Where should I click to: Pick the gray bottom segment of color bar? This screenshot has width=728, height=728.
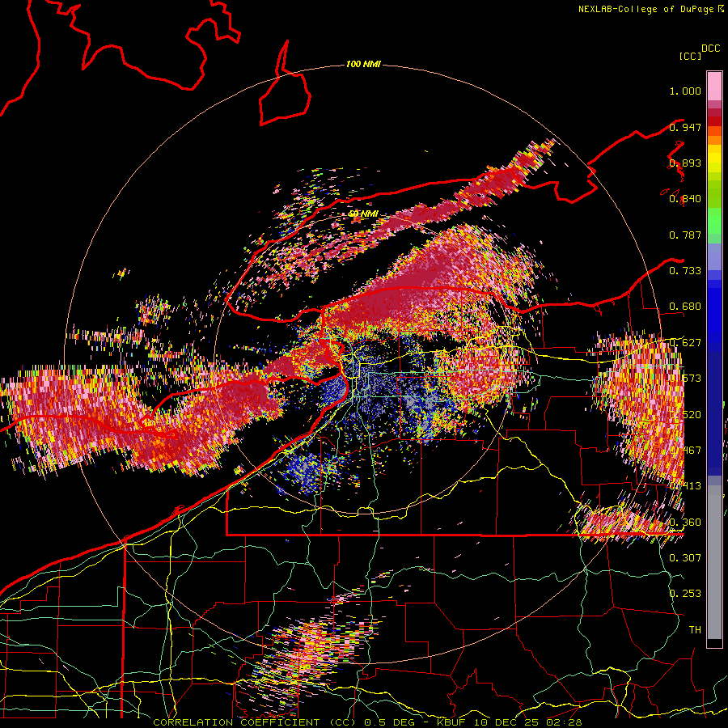tap(714, 562)
